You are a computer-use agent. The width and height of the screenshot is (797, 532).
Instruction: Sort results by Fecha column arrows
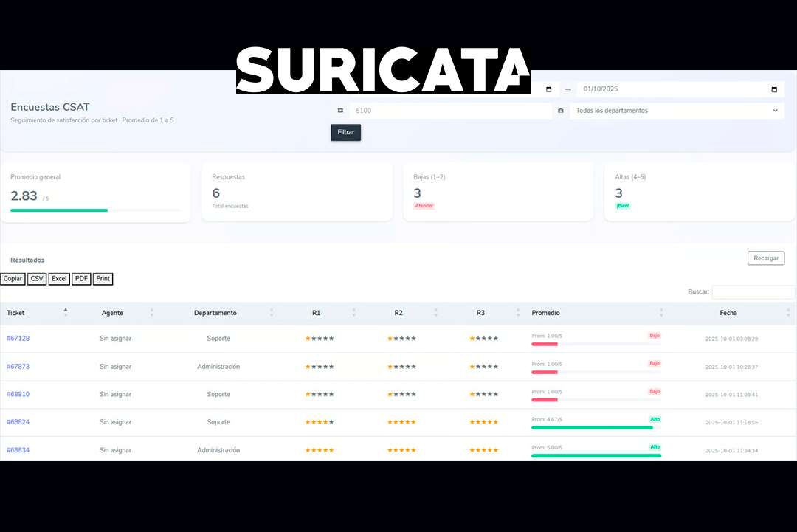788,313
